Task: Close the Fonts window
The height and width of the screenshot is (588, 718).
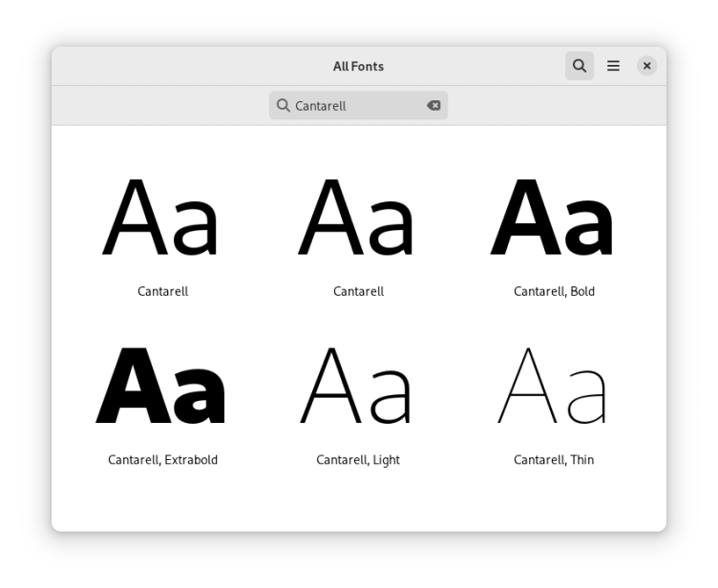Action: click(x=646, y=66)
